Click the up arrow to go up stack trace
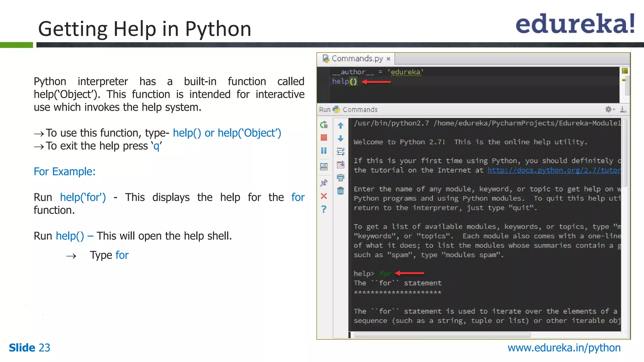 point(341,125)
